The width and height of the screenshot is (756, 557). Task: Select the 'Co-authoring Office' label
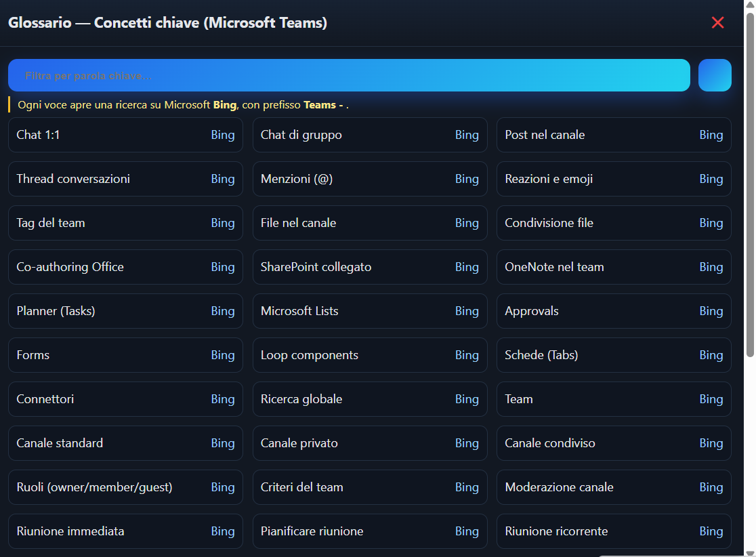(x=70, y=267)
